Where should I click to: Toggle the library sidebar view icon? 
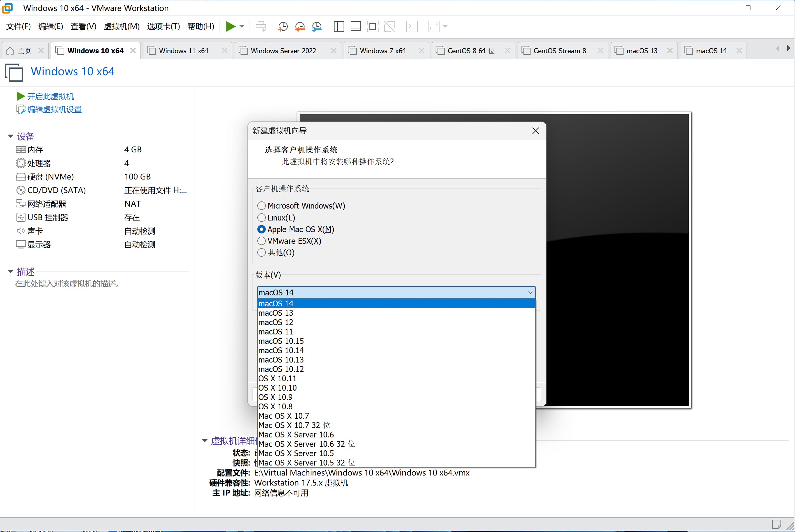[x=339, y=26]
